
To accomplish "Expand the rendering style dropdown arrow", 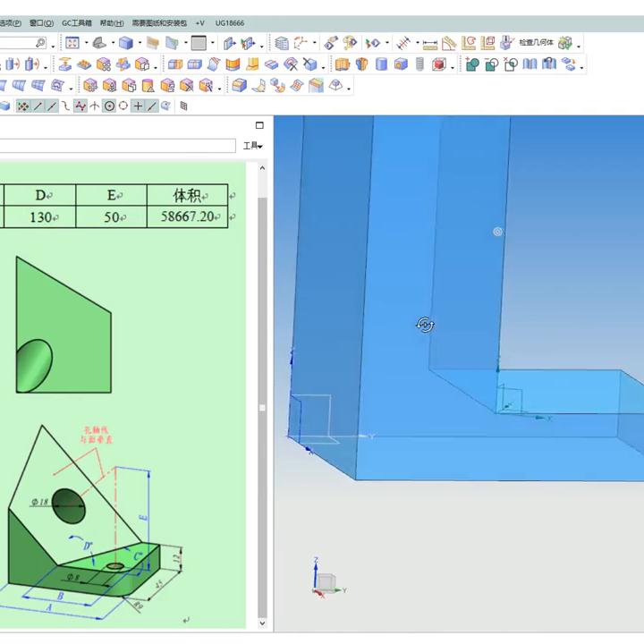I will pos(140,43).
